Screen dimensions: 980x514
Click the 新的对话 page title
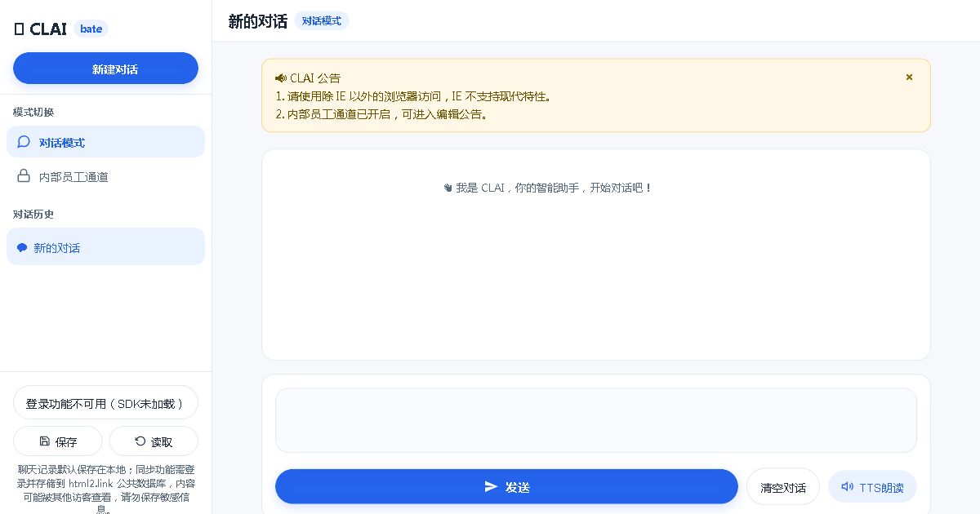coord(258,21)
